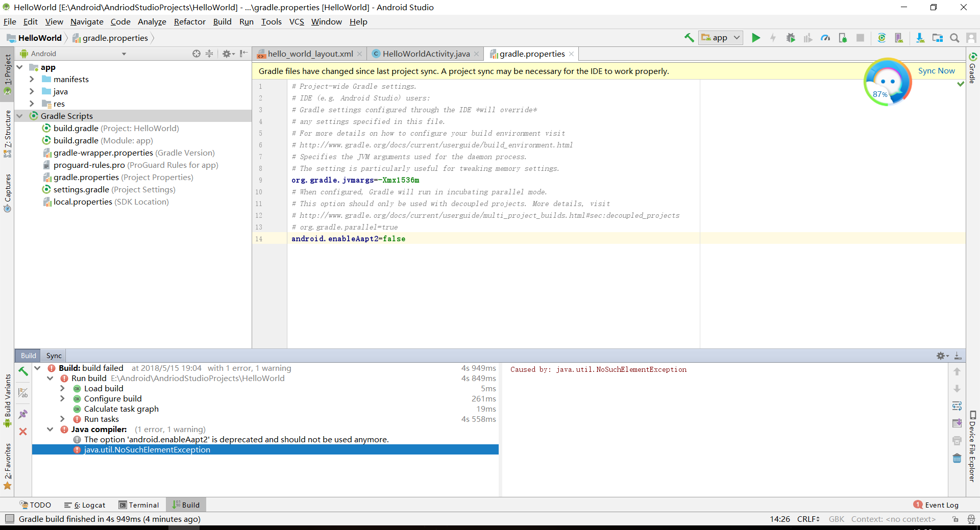The width and height of the screenshot is (980, 530).
Task: Toggle the Z: Structure tool window
Action: [7, 133]
